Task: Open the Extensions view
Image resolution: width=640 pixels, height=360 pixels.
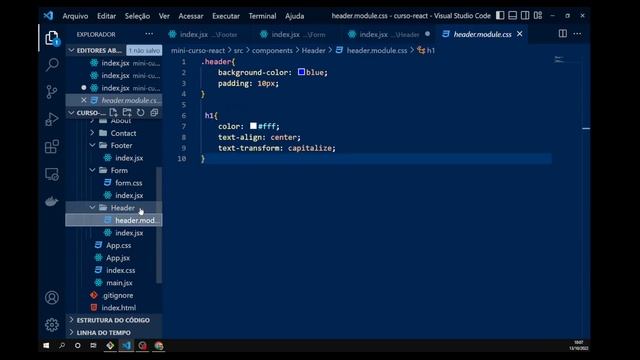Action: tap(52, 147)
